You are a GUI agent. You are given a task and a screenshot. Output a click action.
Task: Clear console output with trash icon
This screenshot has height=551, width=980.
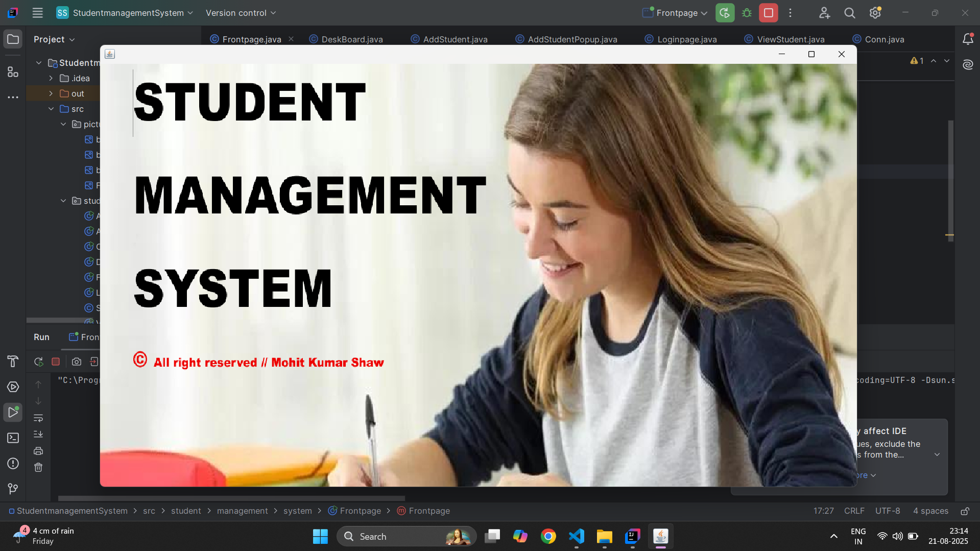[38, 467]
